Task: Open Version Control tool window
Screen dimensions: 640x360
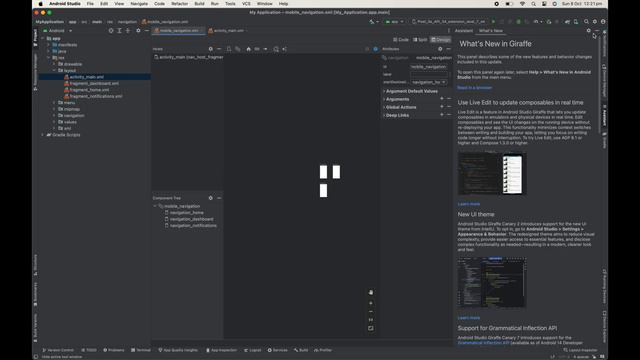Action: 58,350
